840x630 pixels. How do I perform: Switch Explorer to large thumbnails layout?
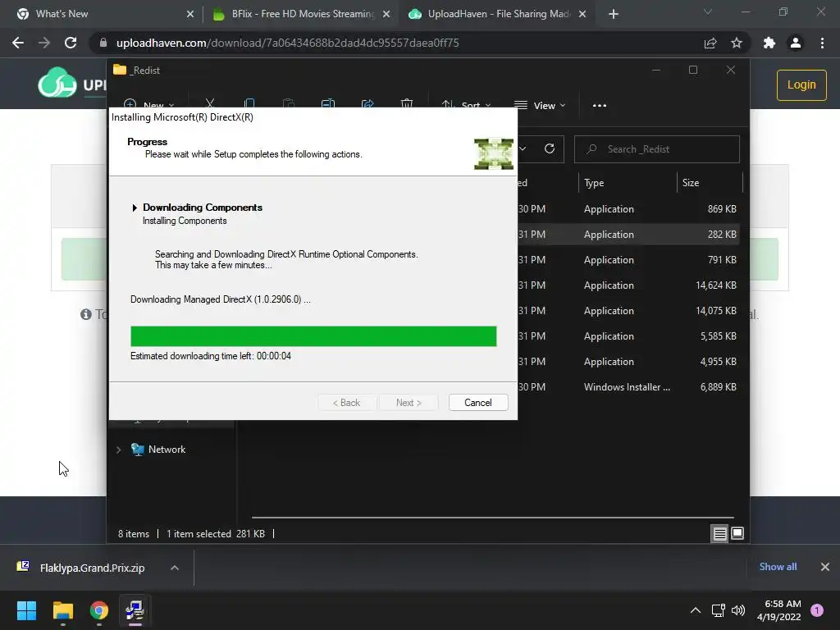(737, 533)
